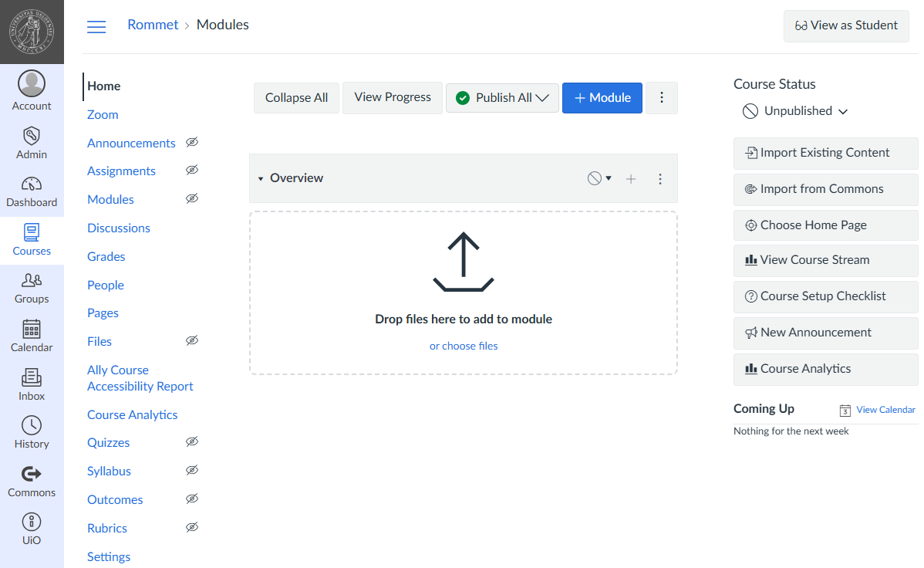Open Course Setup Checklist
This screenshot has width=924, height=568.
[825, 296]
